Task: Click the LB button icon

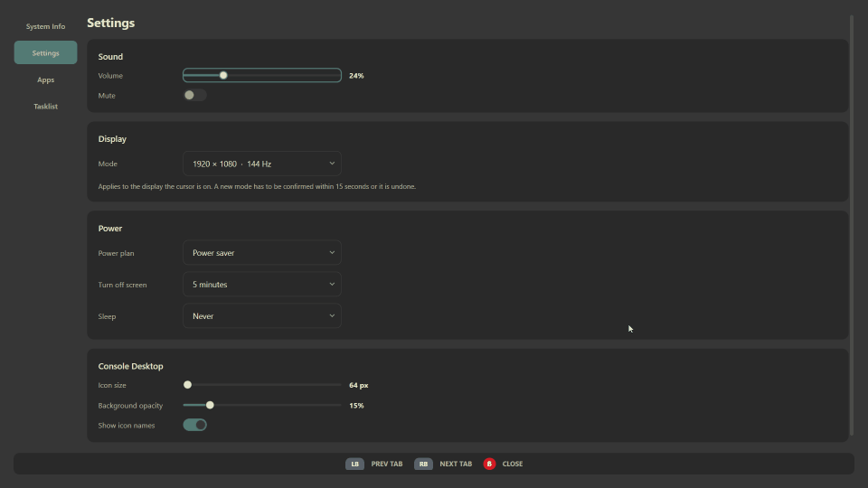Action: [354, 464]
